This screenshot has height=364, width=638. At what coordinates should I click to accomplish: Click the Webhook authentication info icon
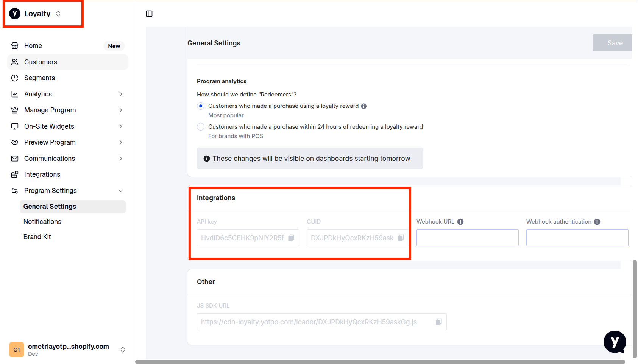click(x=597, y=222)
